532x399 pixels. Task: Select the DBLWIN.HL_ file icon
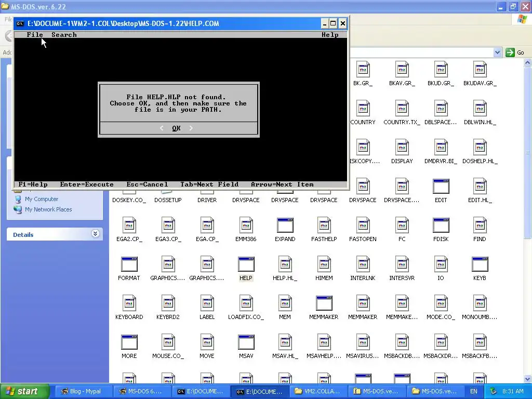(480, 109)
